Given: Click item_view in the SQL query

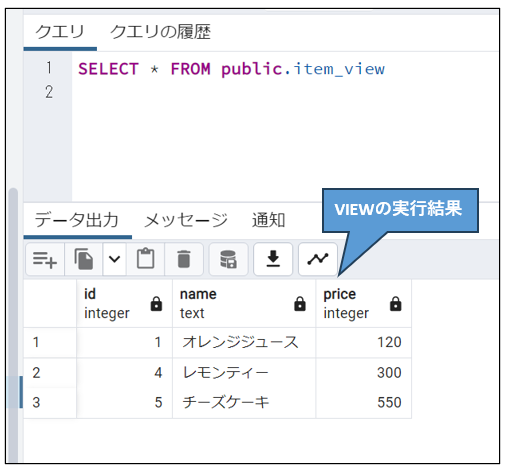Looking at the screenshot, I should 339,69.
